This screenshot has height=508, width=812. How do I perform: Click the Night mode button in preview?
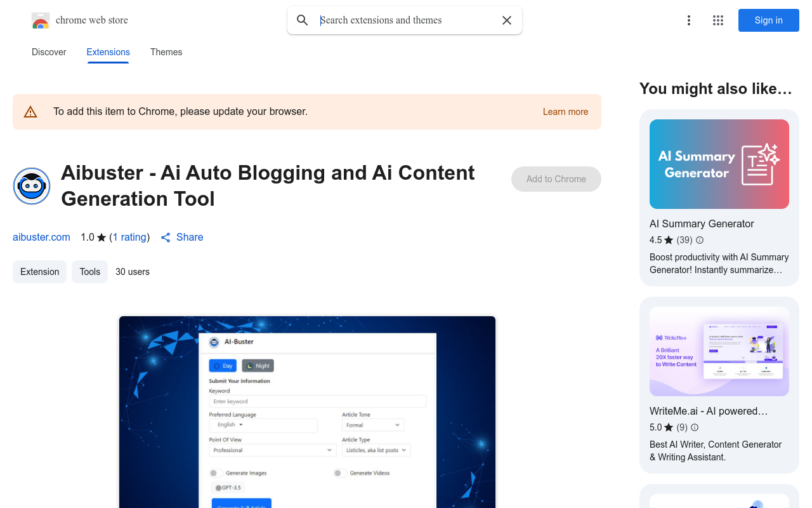[x=258, y=366]
